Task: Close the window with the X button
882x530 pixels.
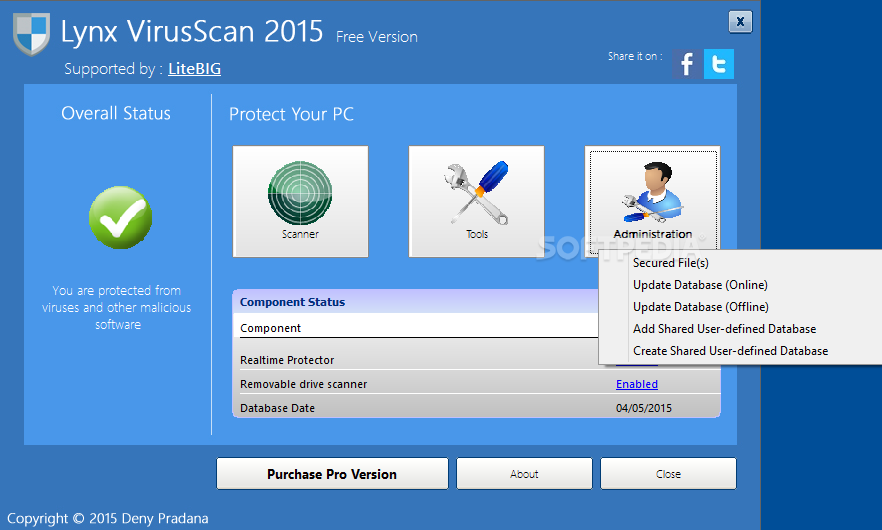Action: click(x=740, y=22)
